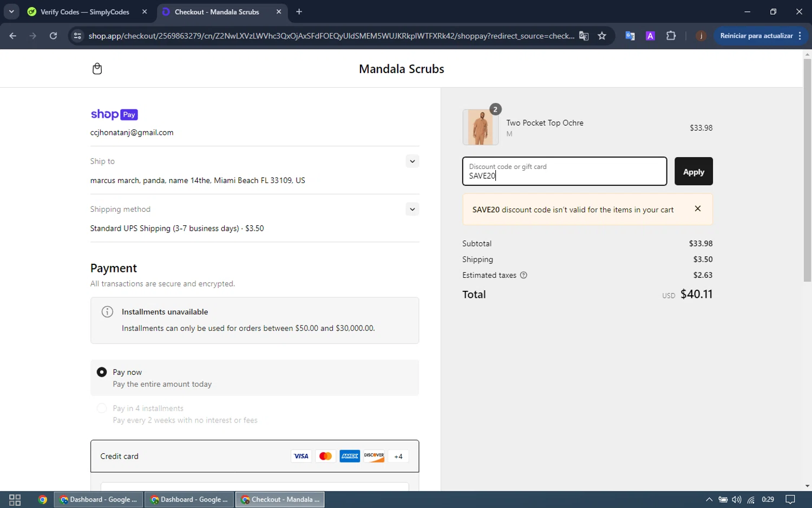Launch Chrome from the taskbar icon

click(43, 499)
